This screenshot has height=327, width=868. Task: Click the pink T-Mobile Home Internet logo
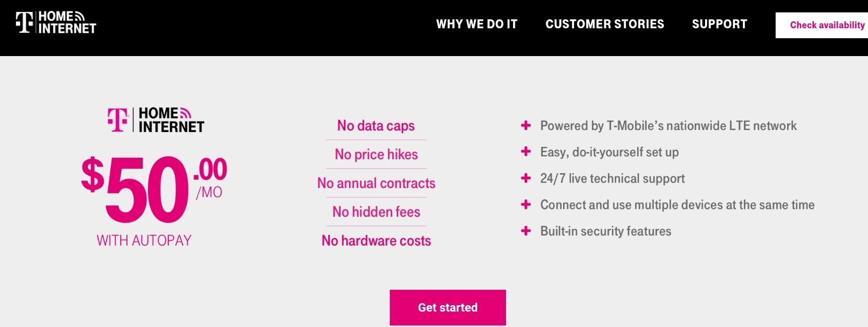[x=156, y=120]
